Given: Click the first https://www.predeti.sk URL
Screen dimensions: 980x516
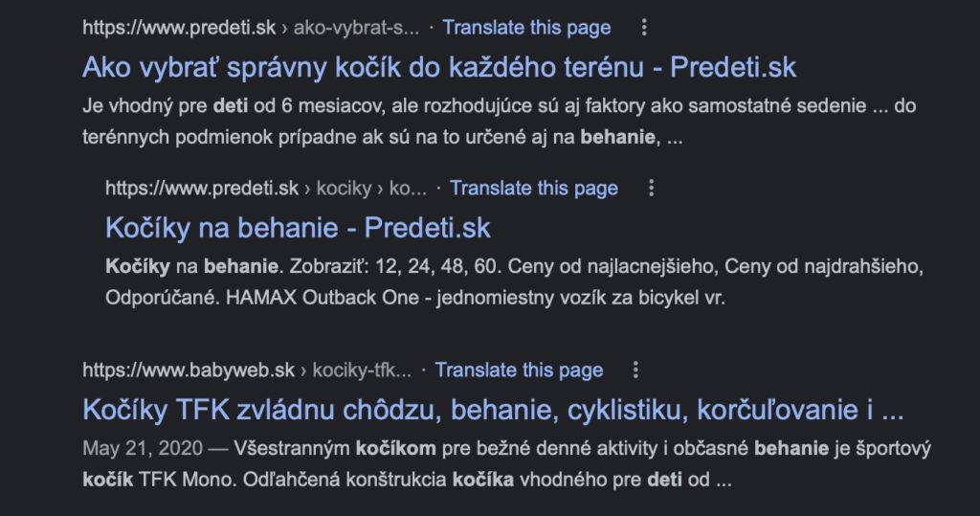Looking at the screenshot, I should tap(179, 28).
